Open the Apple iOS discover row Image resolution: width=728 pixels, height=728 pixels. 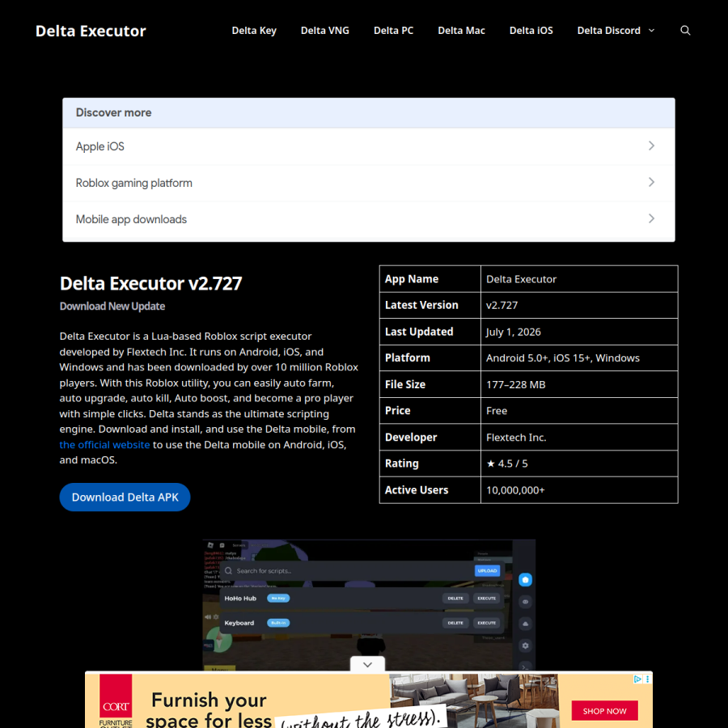(x=369, y=146)
